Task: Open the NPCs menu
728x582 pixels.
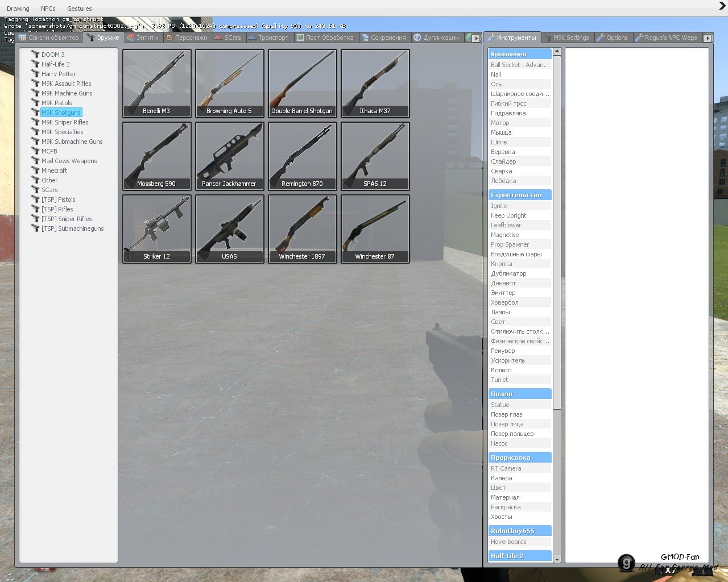Action: click(48, 9)
